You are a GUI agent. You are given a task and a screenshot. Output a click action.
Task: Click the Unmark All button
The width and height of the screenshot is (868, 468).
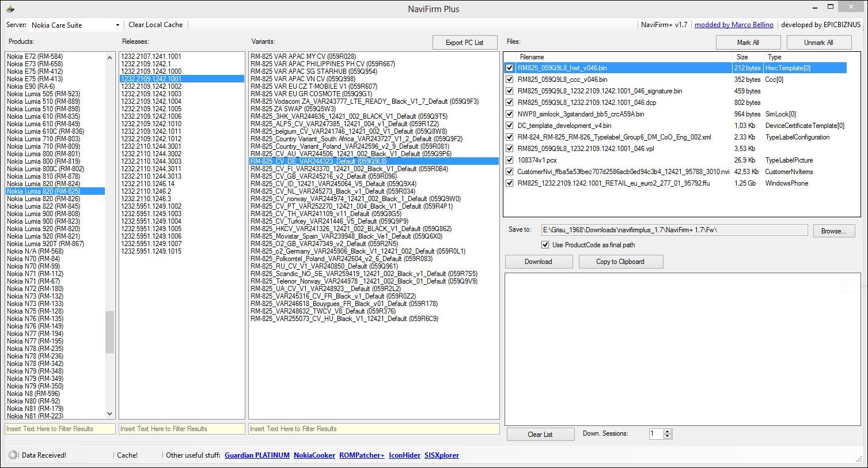818,43
